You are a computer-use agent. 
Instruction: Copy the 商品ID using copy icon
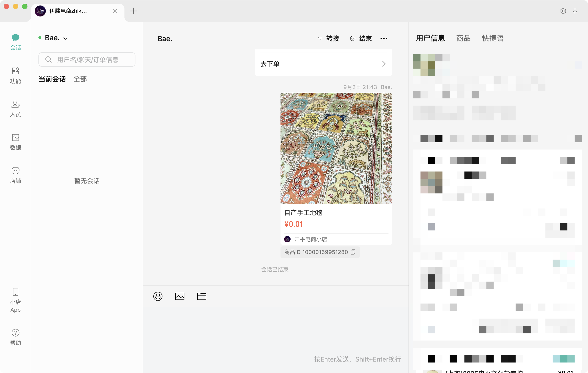pos(353,252)
